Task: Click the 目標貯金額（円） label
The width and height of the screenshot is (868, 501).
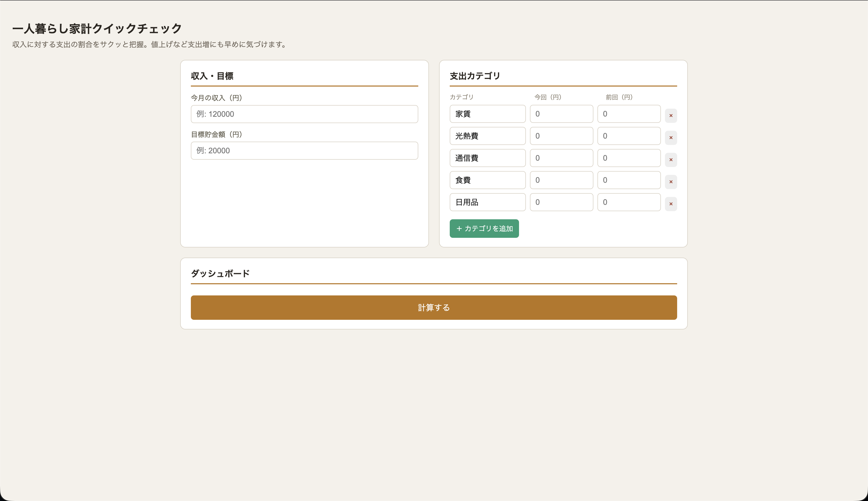Action: click(x=216, y=134)
